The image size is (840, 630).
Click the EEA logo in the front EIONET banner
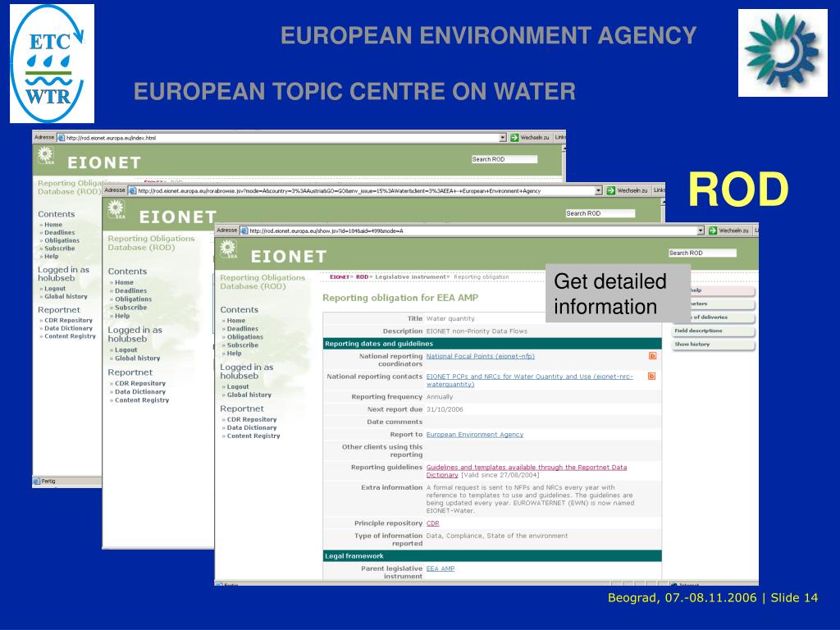click(228, 249)
